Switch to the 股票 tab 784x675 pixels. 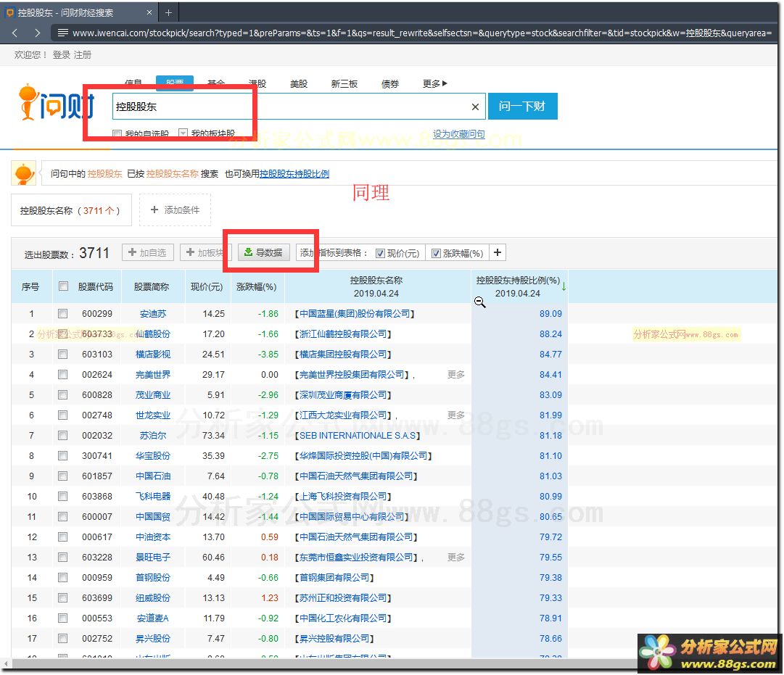[x=175, y=83]
